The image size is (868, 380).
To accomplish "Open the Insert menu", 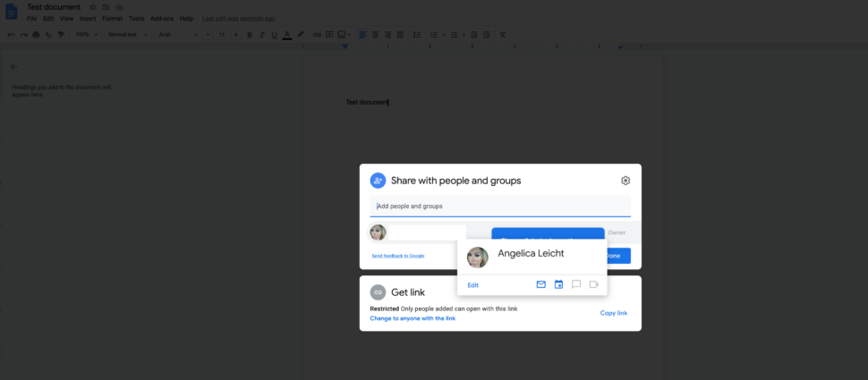I will pos(88,18).
